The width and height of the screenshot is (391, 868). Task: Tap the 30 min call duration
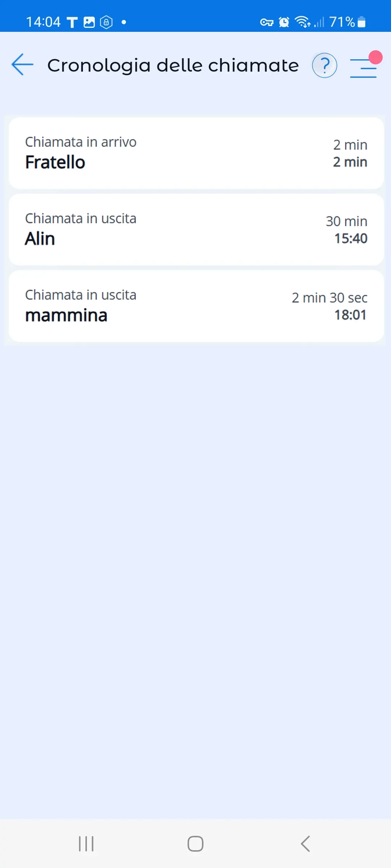[x=346, y=221]
